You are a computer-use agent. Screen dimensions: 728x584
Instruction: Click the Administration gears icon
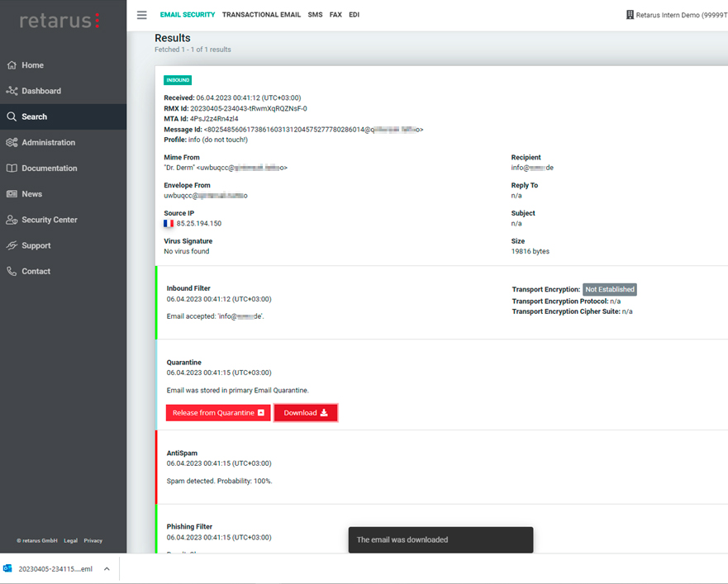(x=12, y=143)
